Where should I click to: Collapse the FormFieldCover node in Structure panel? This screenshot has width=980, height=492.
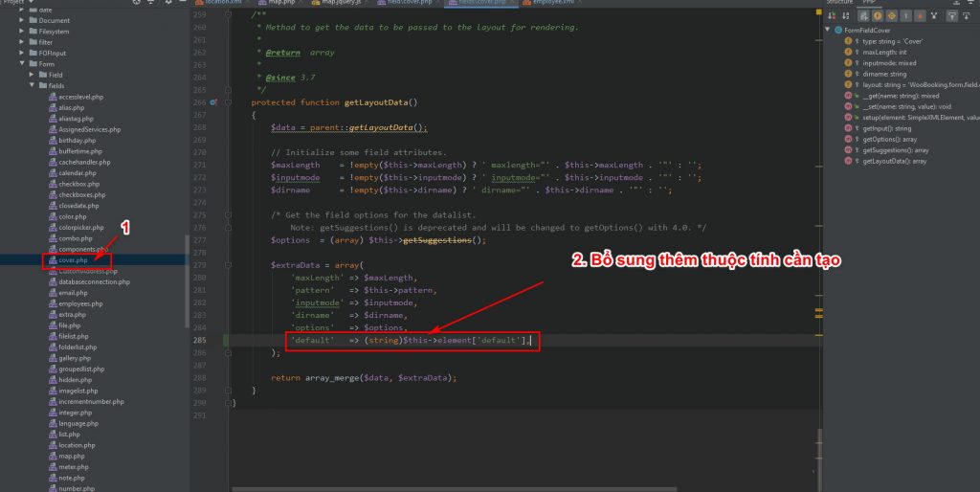click(829, 31)
